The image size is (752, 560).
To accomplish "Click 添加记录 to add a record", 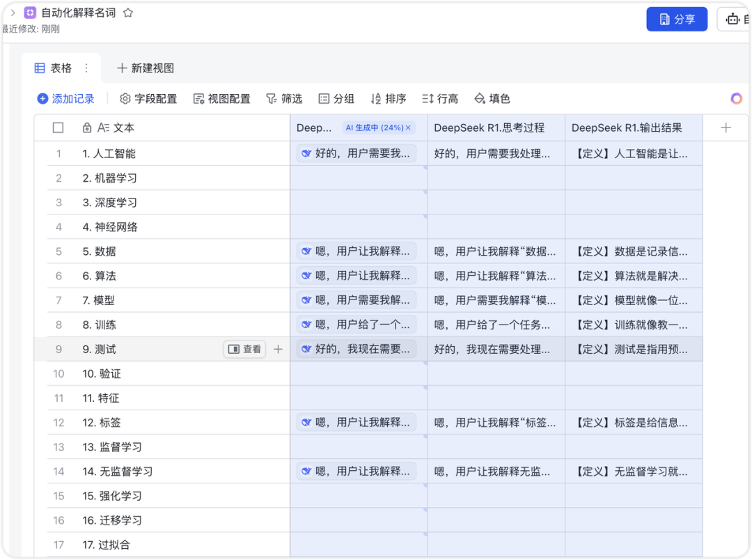I will pos(66,99).
